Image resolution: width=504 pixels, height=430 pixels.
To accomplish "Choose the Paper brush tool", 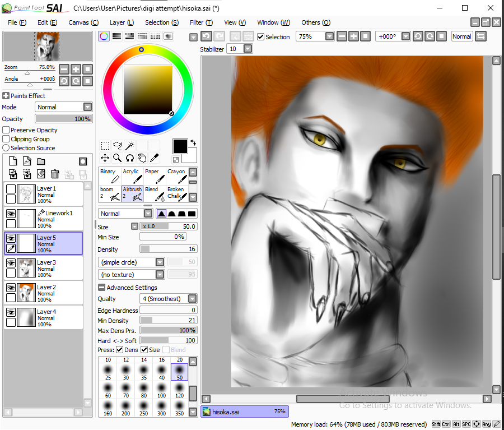I will [155, 175].
